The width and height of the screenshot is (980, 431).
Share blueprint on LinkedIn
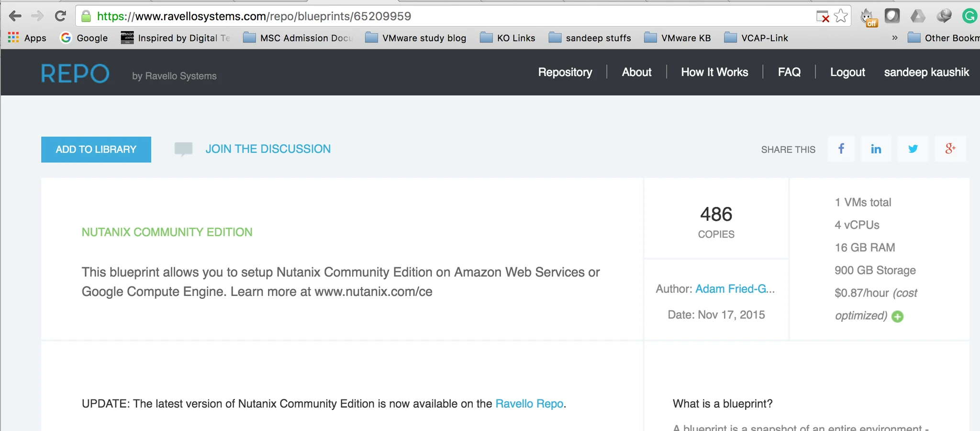876,149
